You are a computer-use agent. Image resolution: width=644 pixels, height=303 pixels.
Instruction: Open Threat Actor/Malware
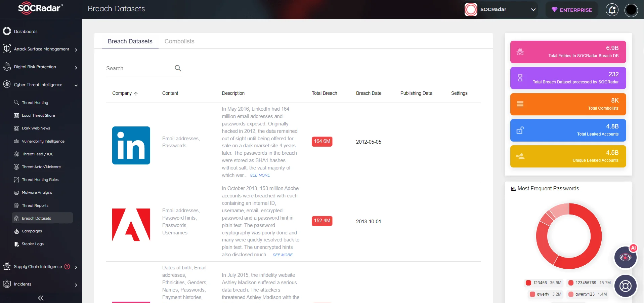[x=41, y=167]
